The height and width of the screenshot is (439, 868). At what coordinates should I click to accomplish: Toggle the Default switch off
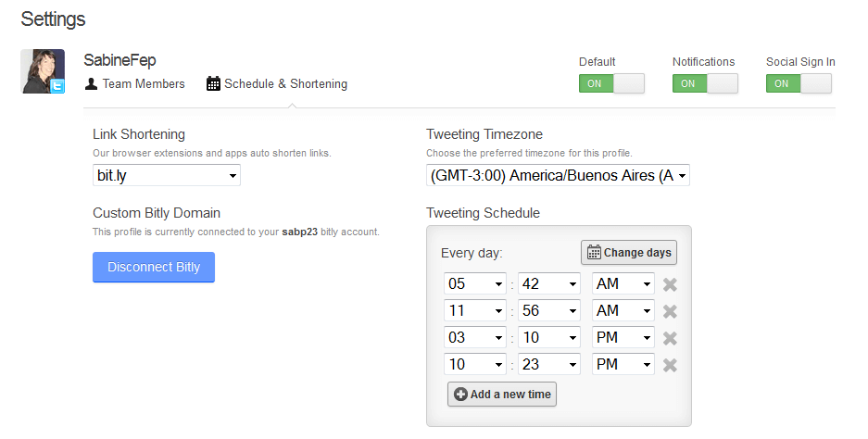[x=611, y=83]
